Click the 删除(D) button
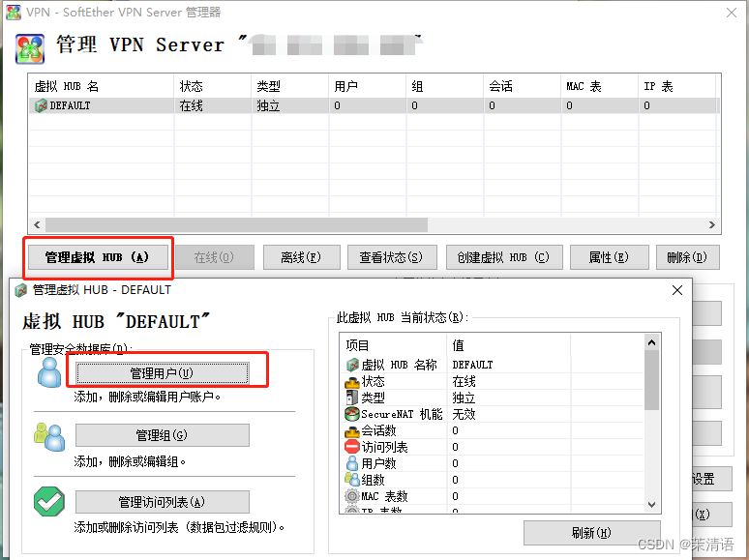The width and height of the screenshot is (749, 560). (x=687, y=257)
